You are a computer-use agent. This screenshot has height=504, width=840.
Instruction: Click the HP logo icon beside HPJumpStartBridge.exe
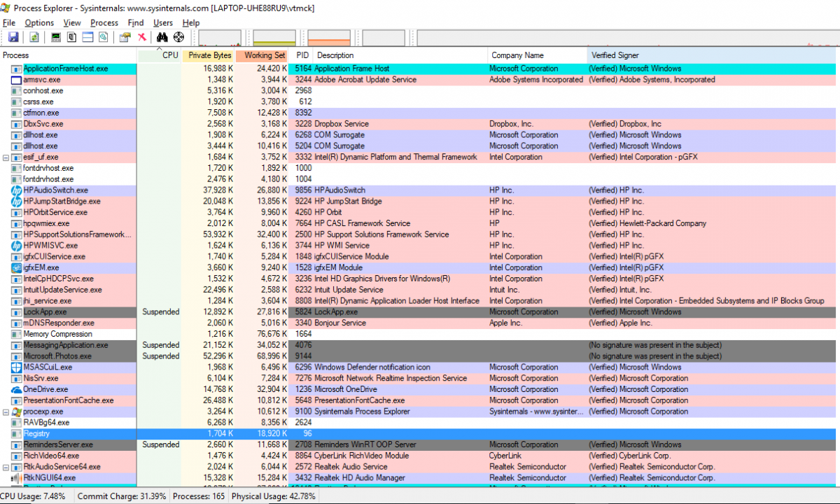click(17, 202)
